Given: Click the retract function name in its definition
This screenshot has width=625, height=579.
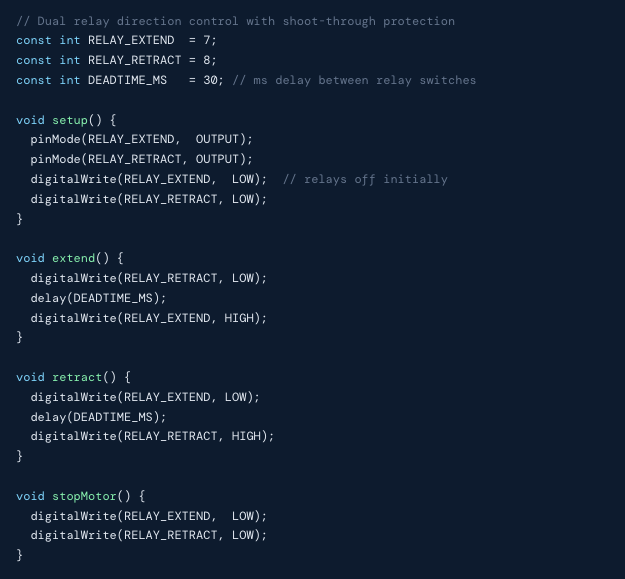Looking at the screenshot, I should click(x=77, y=377).
